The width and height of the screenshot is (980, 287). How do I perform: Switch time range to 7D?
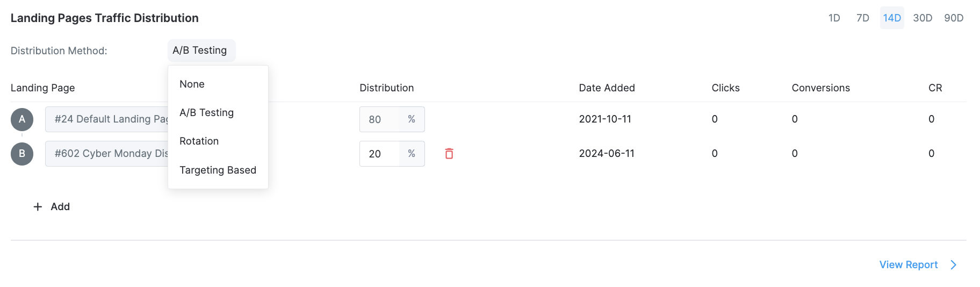tap(863, 18)
